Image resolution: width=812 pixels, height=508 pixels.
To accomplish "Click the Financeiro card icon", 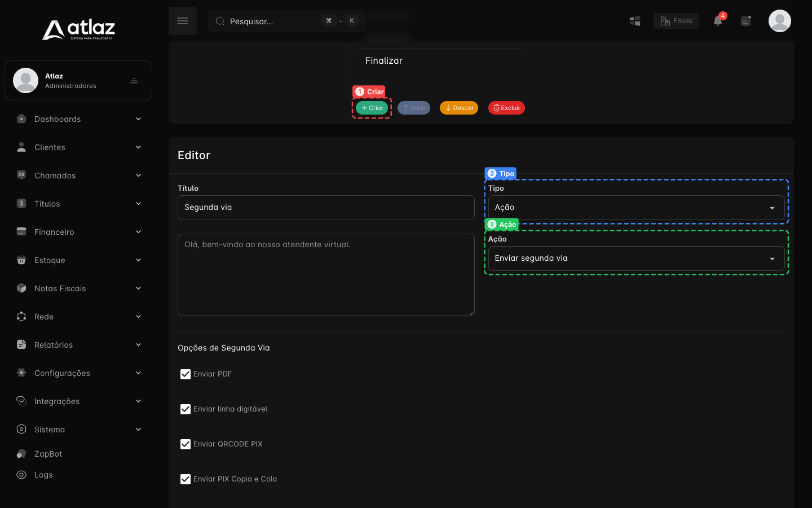I will click(21, 231).
